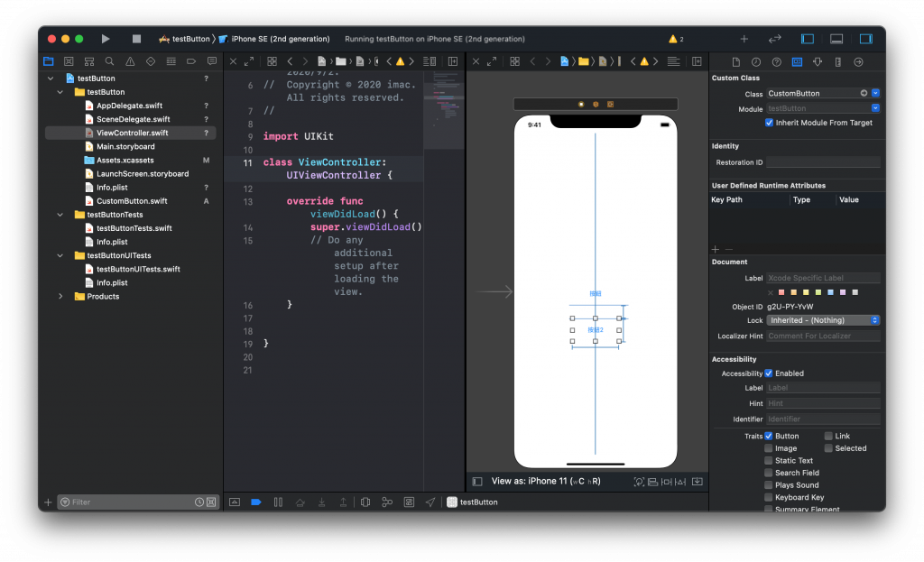Click the Restoration ID field

[x=823, y=162]
